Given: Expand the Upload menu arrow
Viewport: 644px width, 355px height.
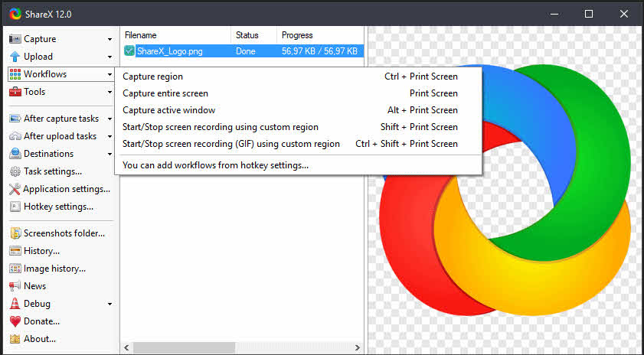Looking at the screenshot, I should [x=110, y=57].
